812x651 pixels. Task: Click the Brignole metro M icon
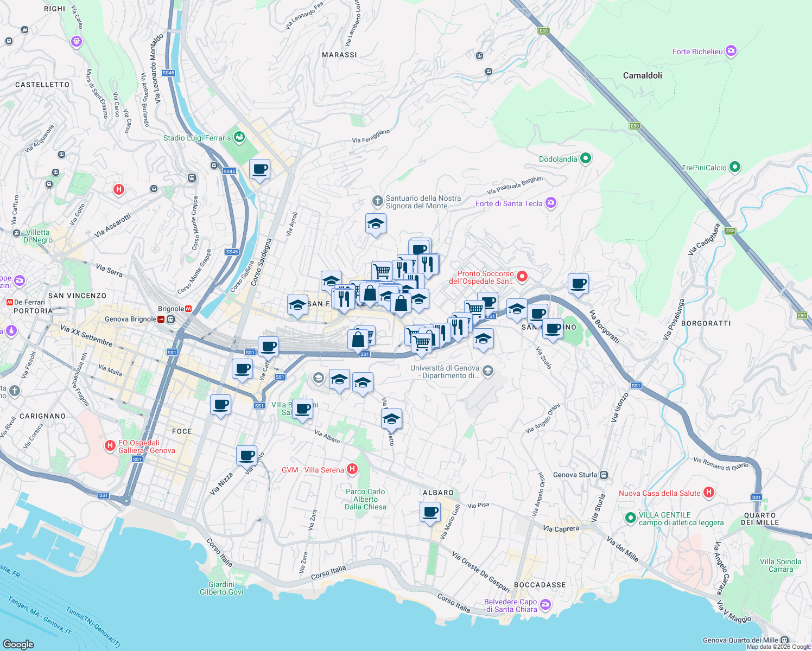point(188,309)
